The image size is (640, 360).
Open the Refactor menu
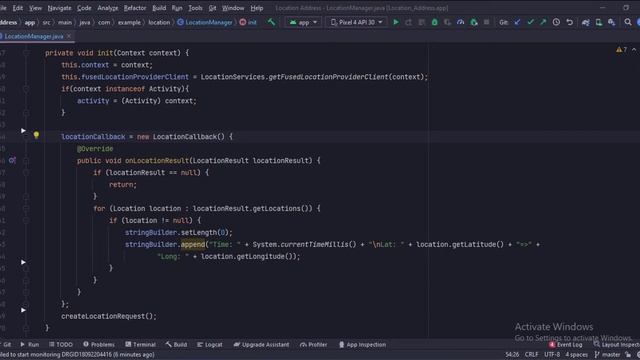[x=135, y=8]
